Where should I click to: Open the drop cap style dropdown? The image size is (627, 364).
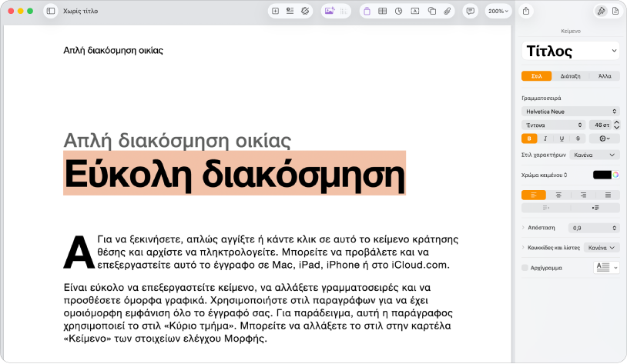(x=606, y=267)
